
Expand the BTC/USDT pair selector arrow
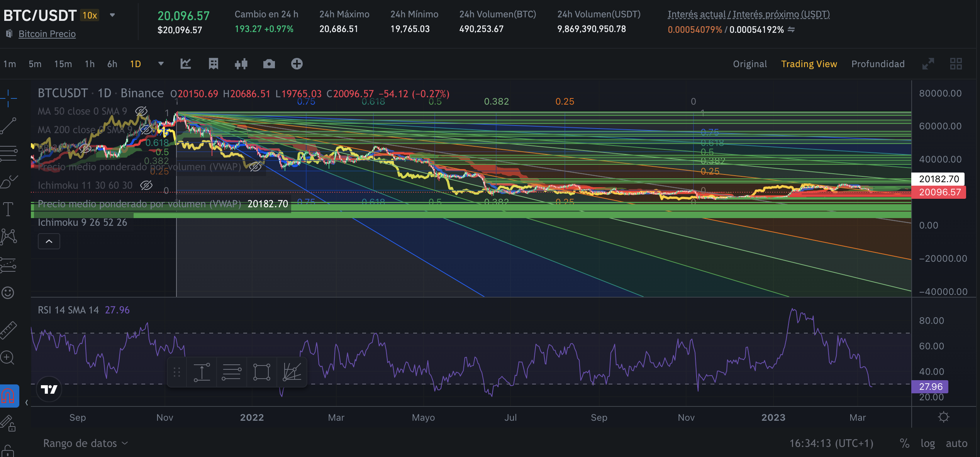click(x=112, y=15)
